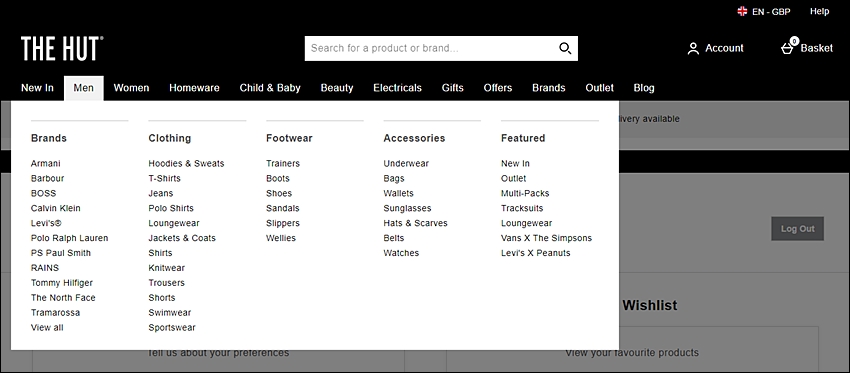Image resolution: width=850 pixels, height=373 pixels.
Task: Select Knitwear under Clothing
Action: pos(166,268)
